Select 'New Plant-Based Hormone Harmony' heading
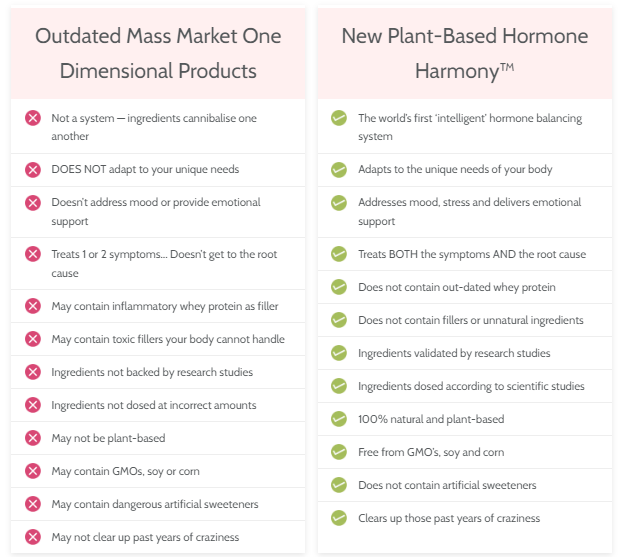This screenshot has width=621, height=557. pos(465,53)
